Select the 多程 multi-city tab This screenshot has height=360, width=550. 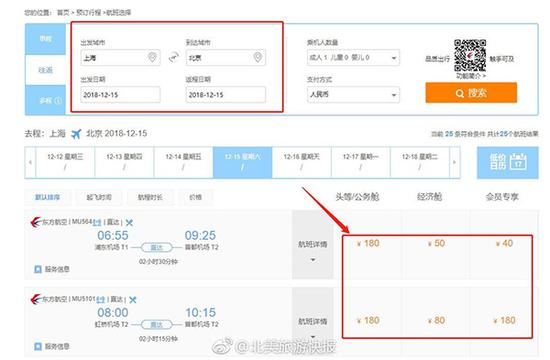[x=45, y=100]
